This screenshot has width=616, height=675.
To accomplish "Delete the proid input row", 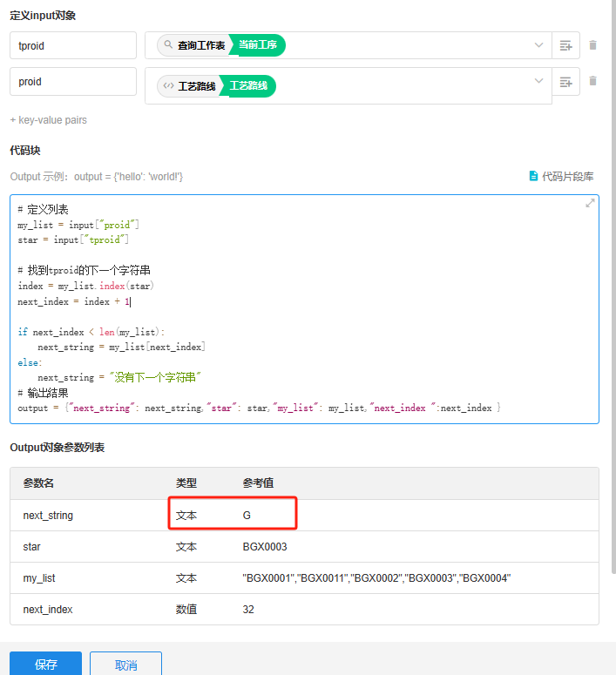I will pyautogui.click(x=593, y=81).
